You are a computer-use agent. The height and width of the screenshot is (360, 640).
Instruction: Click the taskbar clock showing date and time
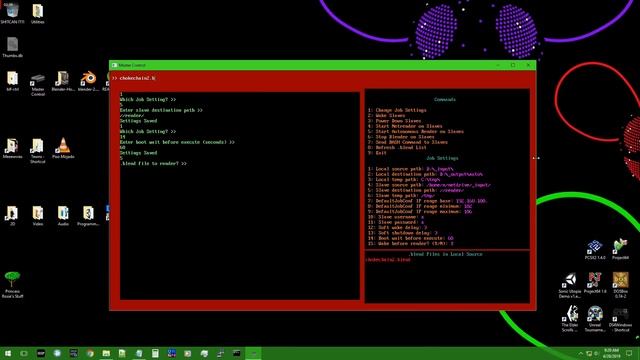pos(611,353)
